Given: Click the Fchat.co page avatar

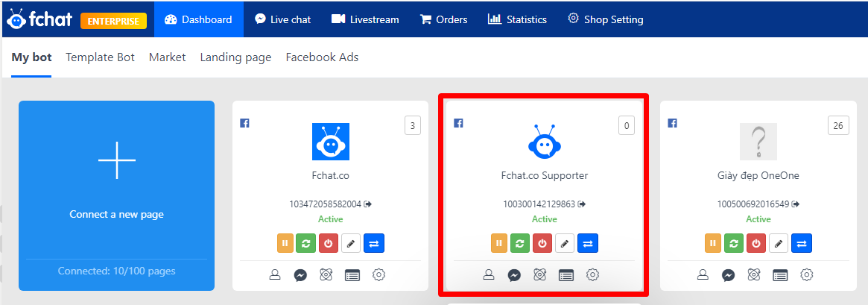Looking at the screenshot, I should (x=331, y=142).
